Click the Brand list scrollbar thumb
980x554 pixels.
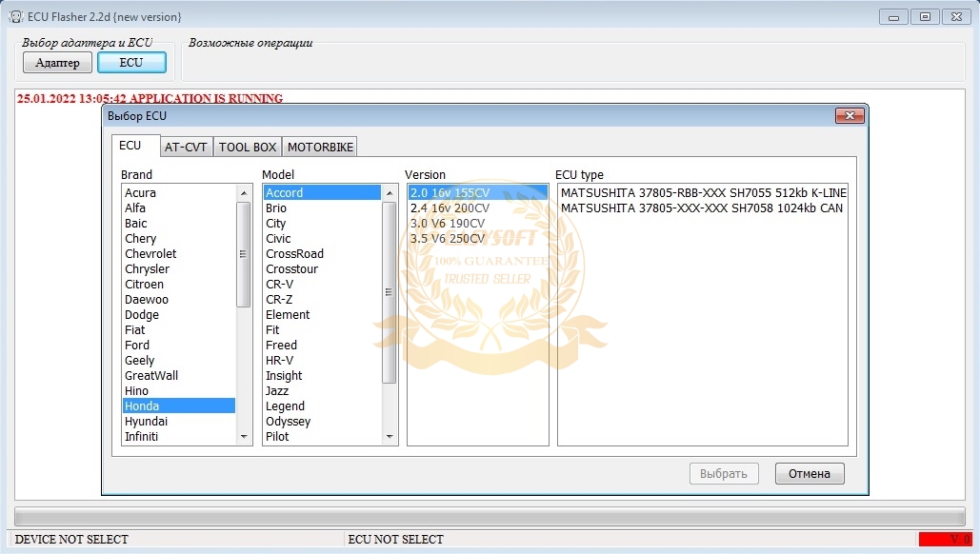coord(243,253)
